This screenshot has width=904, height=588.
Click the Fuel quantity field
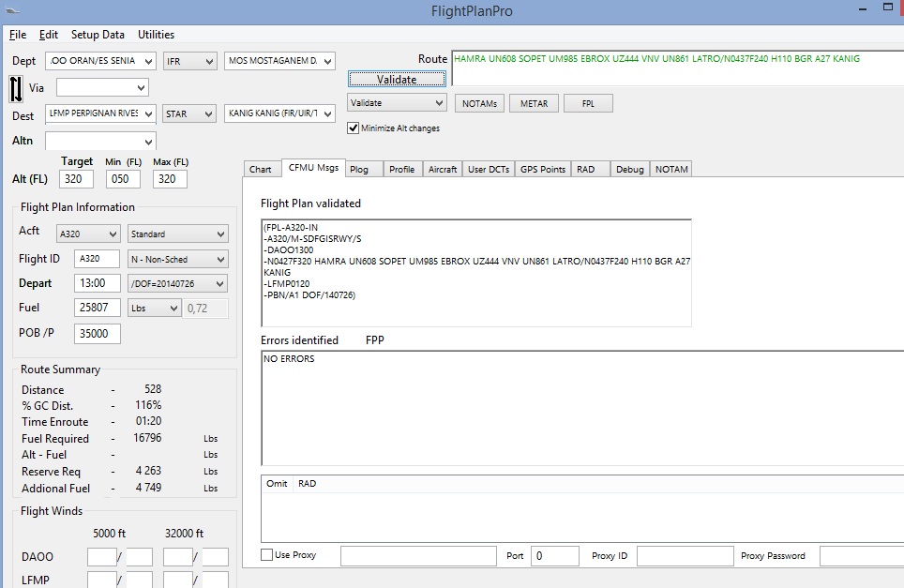click(x=97, y=308)
